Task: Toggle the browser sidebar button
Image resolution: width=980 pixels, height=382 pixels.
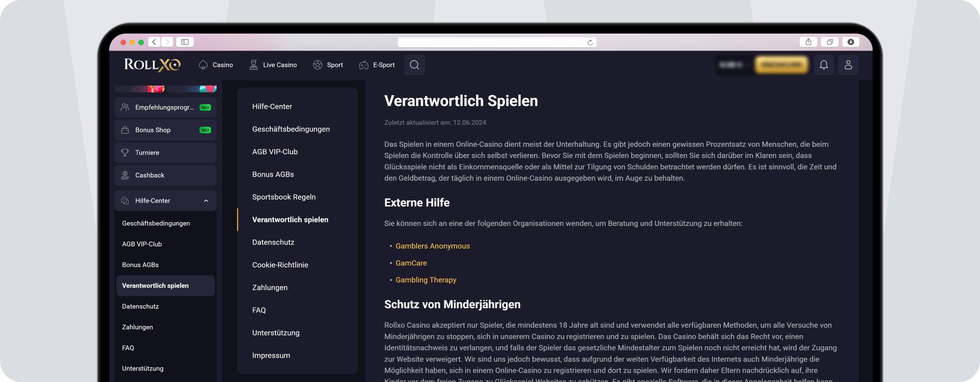Action: [185, 42]
